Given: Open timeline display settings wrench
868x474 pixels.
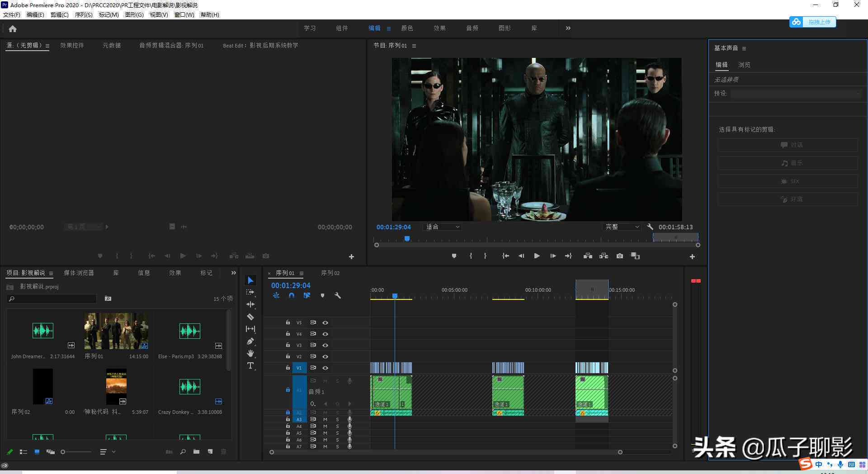Looking at the screenshot, I should 337,295.
